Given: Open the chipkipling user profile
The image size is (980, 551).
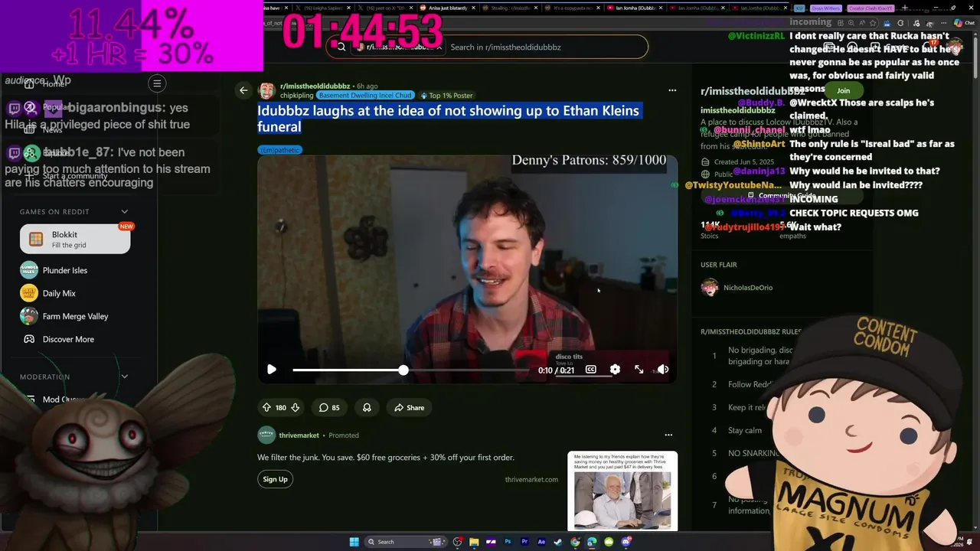Looking at the screenshot, I should [x=296, y=96].
